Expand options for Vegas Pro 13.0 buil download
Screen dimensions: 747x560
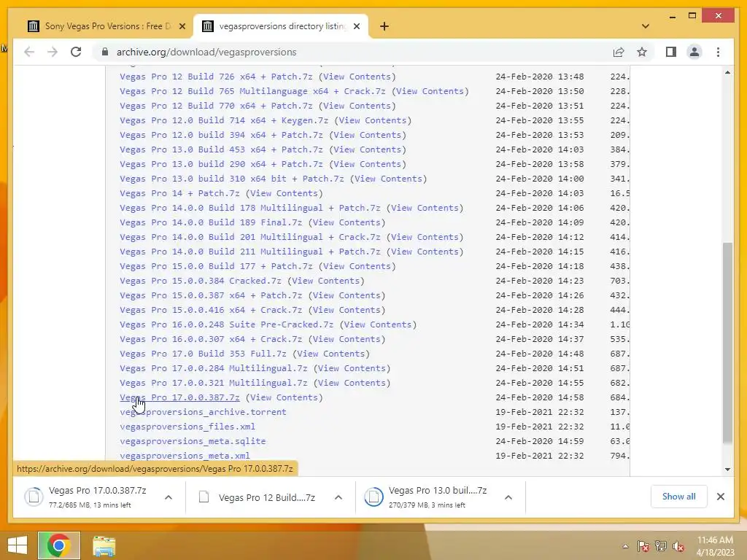508,497
